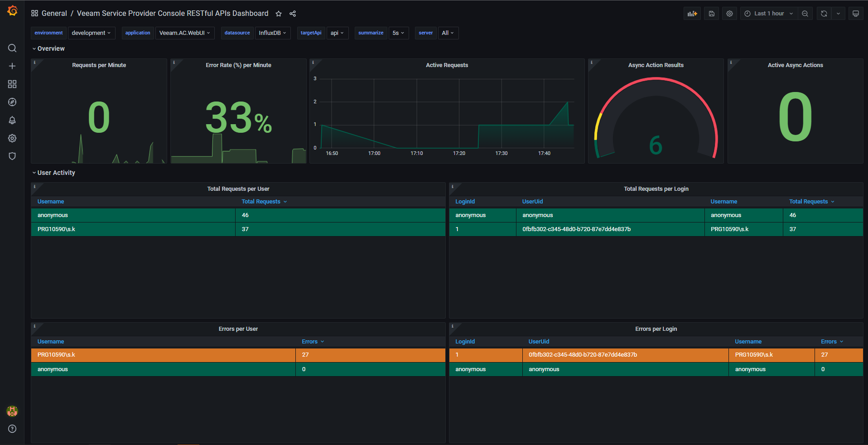This screenshot has width=868, height=445.
Task: Open Server Admin shield icon
Action: (12, 156)
